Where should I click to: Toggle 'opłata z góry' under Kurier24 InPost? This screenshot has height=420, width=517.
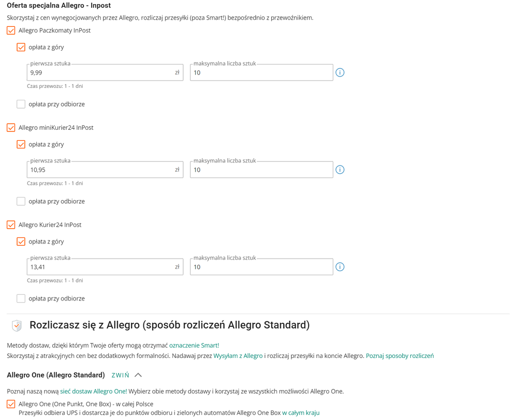(x=21, y=242)
